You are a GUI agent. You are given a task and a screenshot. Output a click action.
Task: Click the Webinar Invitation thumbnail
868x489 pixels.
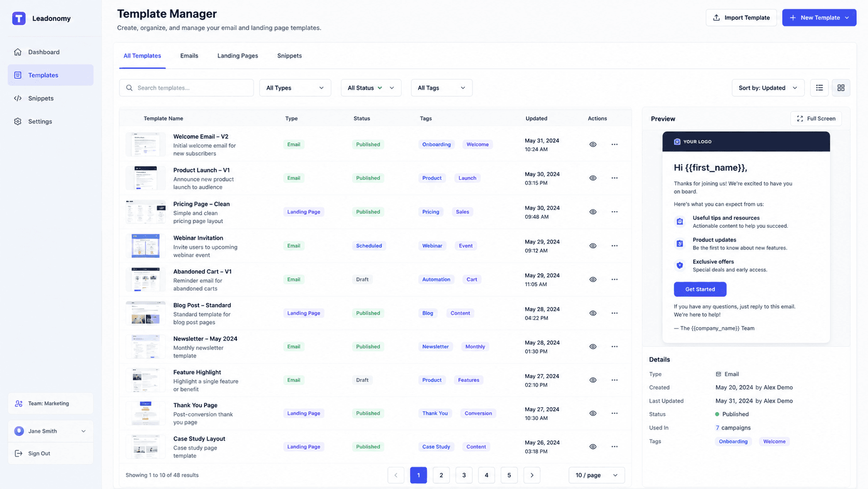coord(146,246)
